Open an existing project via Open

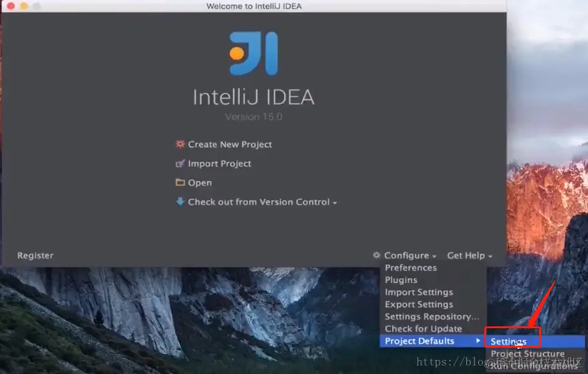(200, 183)
